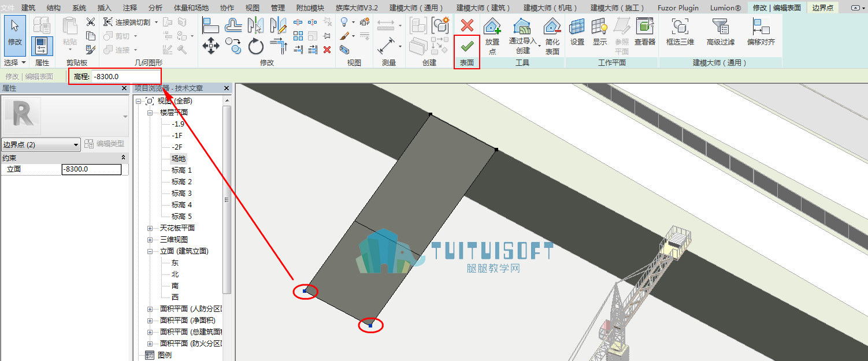The width and height of the screenshot is (868, 361).
Task: Click the 立面 value field in Properties
Action: (91, 169)
